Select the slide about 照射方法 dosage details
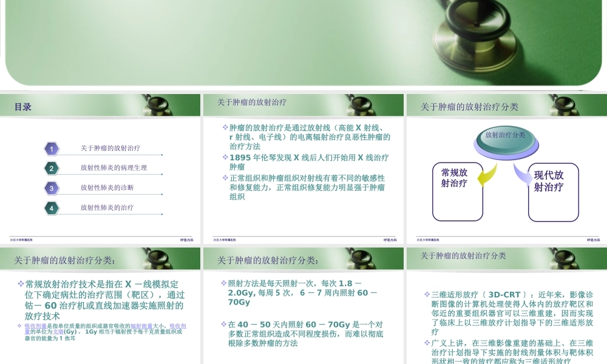The image size is (607, 364). (303, 303)
